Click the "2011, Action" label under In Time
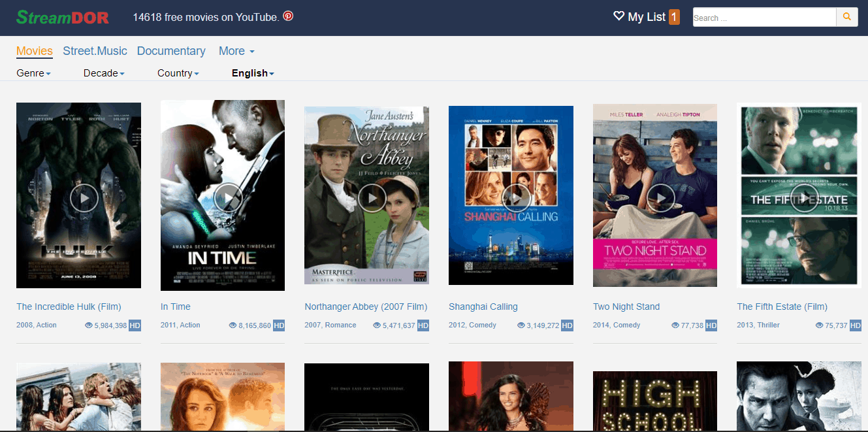 coord(180,325)
